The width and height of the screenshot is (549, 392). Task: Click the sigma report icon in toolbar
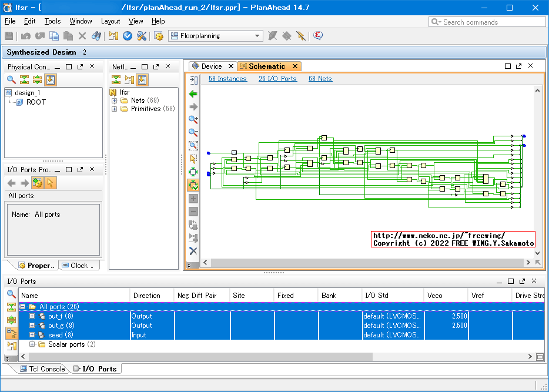318,35
